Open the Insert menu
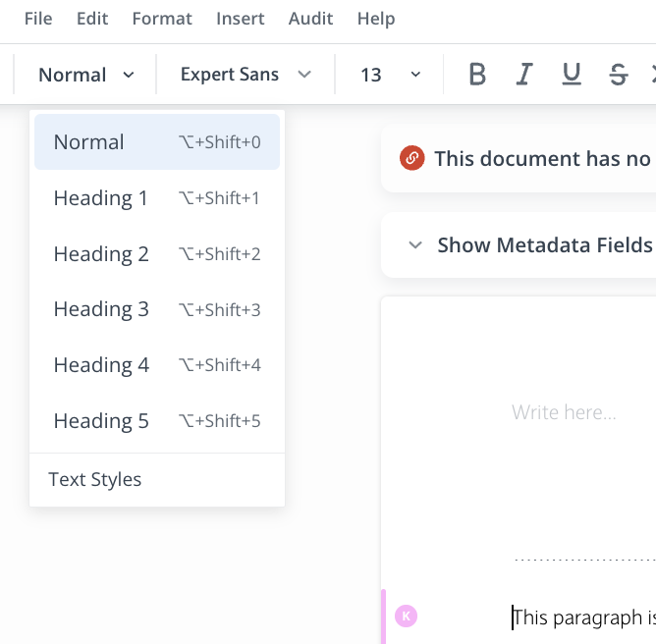 (x=241, y=19)
